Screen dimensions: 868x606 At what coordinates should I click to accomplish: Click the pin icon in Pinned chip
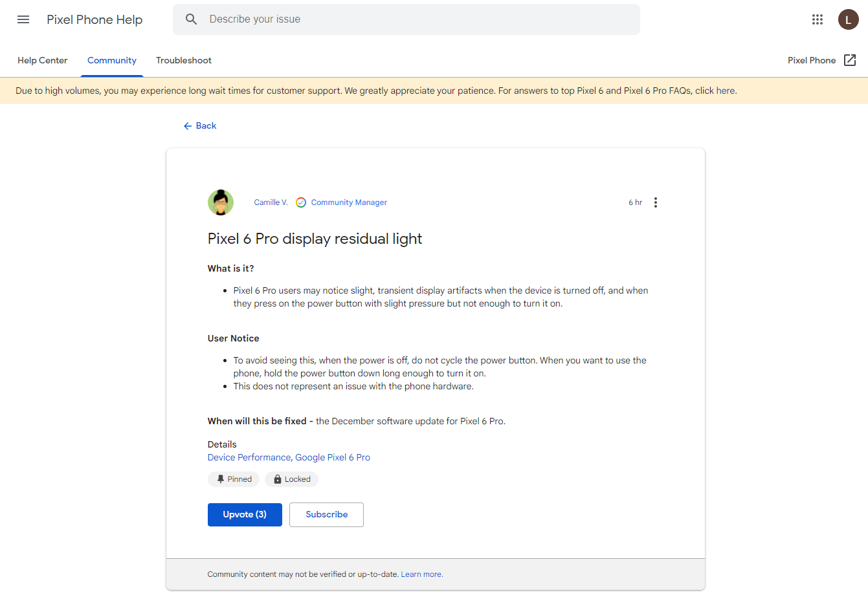coord(220,479)
